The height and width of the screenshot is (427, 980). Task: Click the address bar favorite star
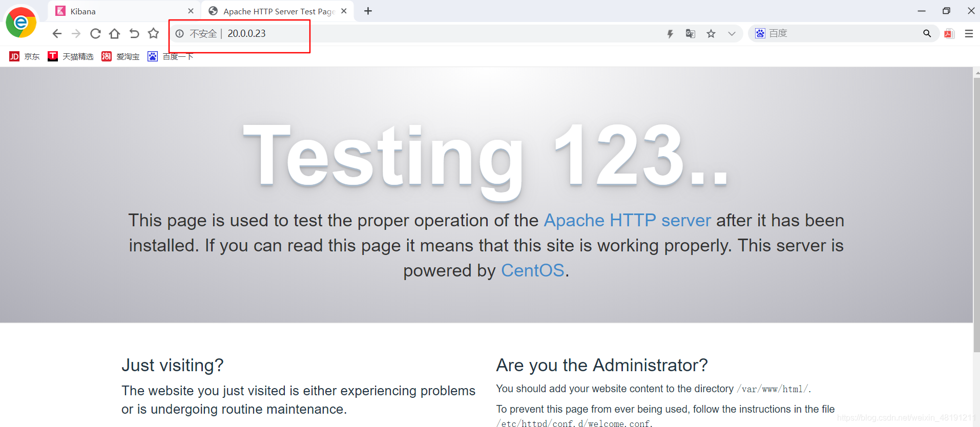(711, 34)
